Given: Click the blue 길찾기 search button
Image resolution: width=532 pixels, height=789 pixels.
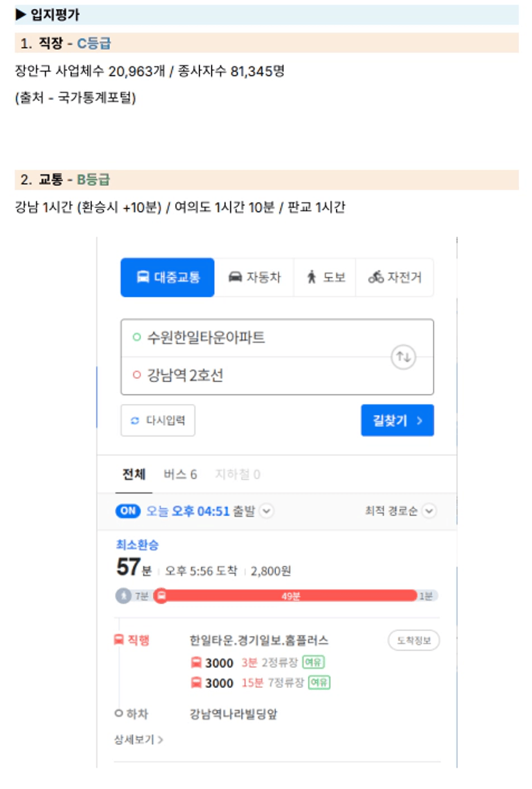Looking at the screenshot, I should [397, 420].
